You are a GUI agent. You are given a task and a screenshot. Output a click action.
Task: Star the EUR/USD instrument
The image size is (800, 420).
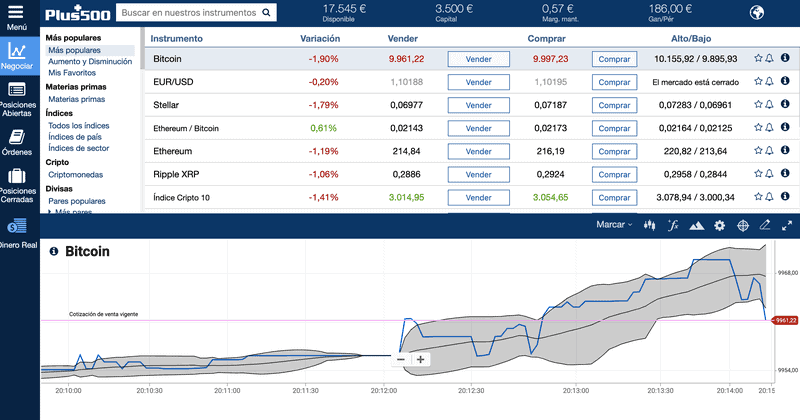pos(758,81)
